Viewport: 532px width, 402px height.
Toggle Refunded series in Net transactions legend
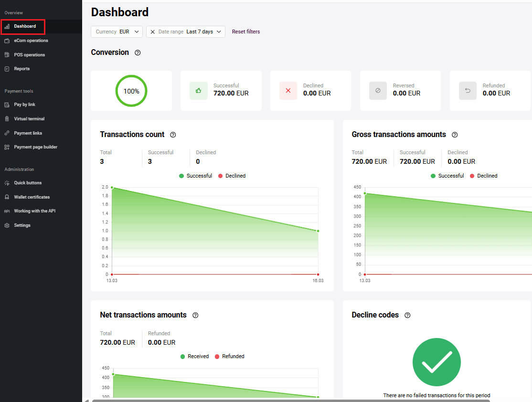pos(230,356)
